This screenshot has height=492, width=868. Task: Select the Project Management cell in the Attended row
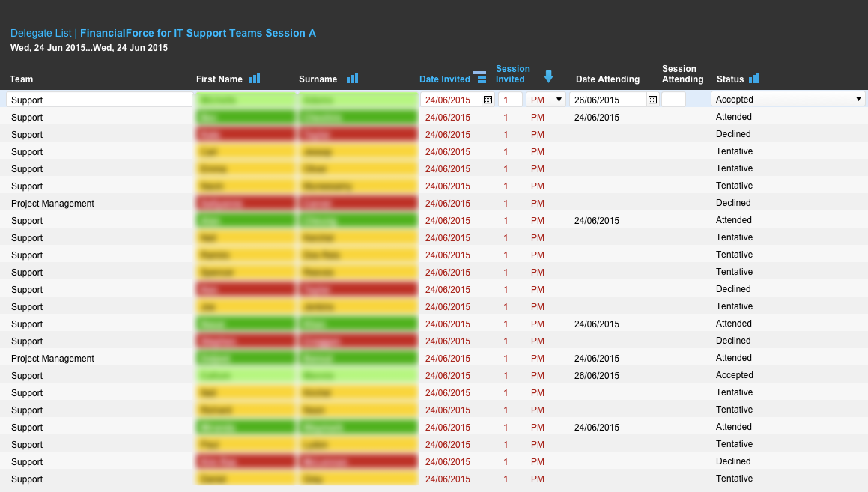point(52,358)
